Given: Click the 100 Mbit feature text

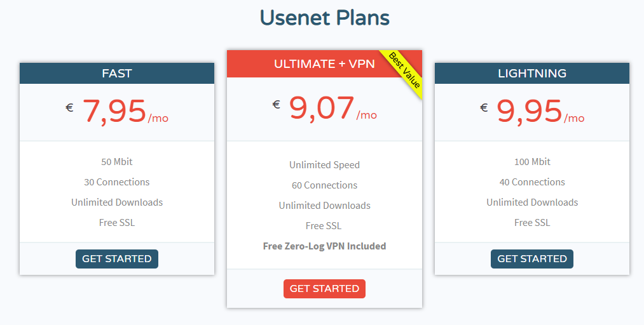Looking at the screenshot, I should coord(532,162).
